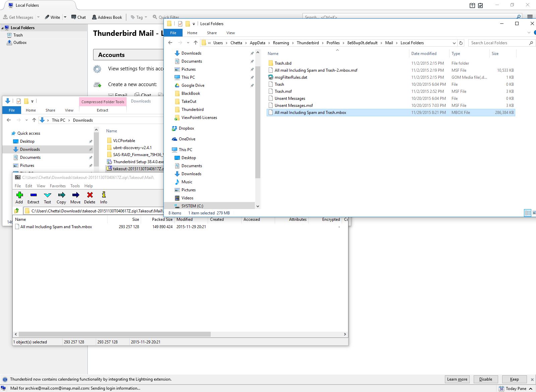Select msgFilterRules.dat file
This screenshot has height=392, width=536.
(291, 77)
